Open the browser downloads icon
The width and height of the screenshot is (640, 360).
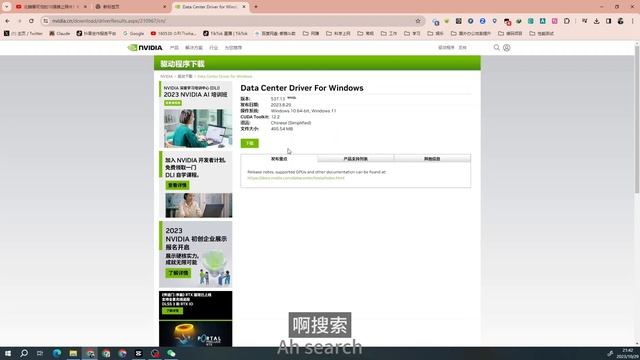596,21
